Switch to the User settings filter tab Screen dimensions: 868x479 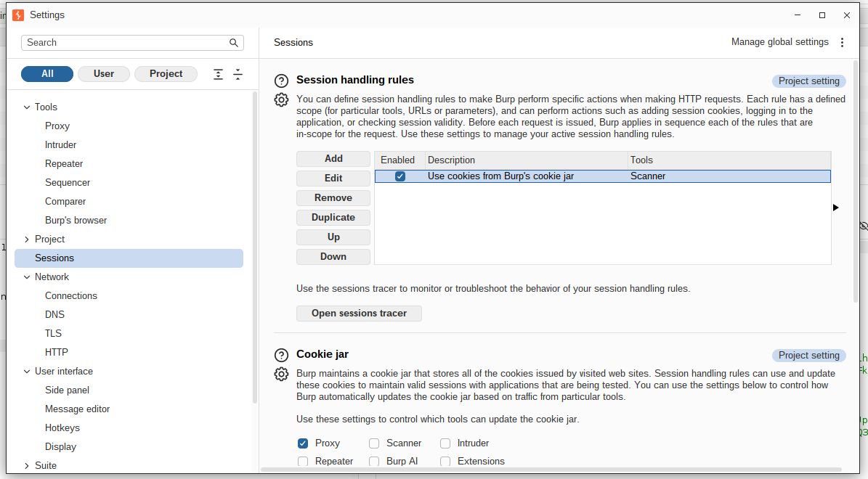point(104,74)
